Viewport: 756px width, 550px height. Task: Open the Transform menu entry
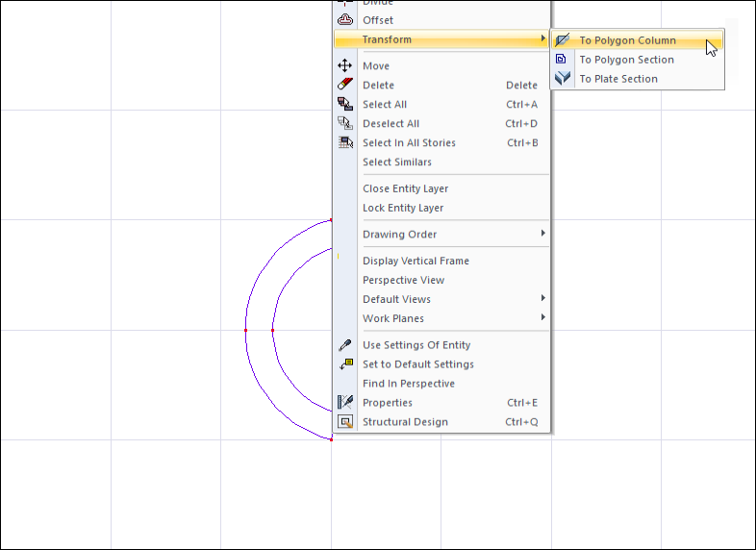coord(441,39)
